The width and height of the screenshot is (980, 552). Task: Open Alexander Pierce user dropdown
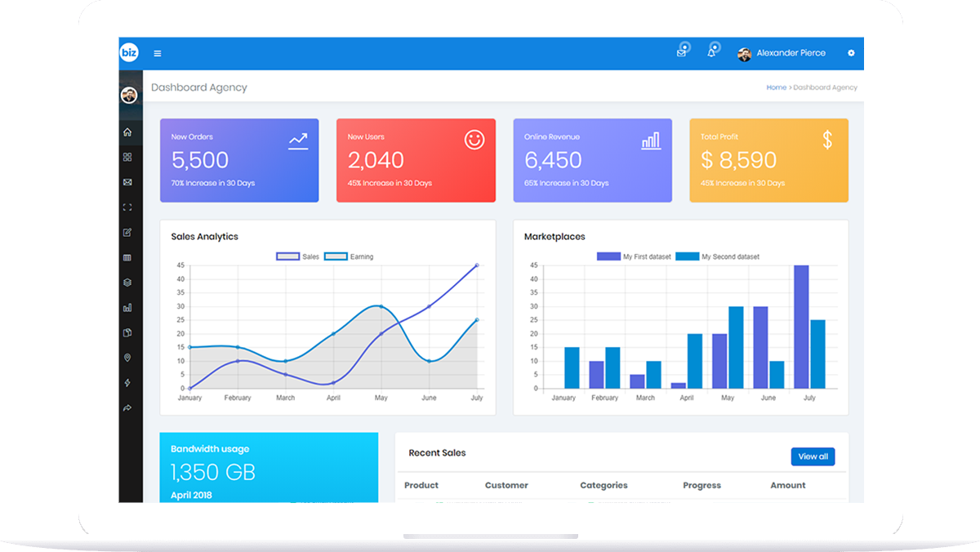click(782, 54)
